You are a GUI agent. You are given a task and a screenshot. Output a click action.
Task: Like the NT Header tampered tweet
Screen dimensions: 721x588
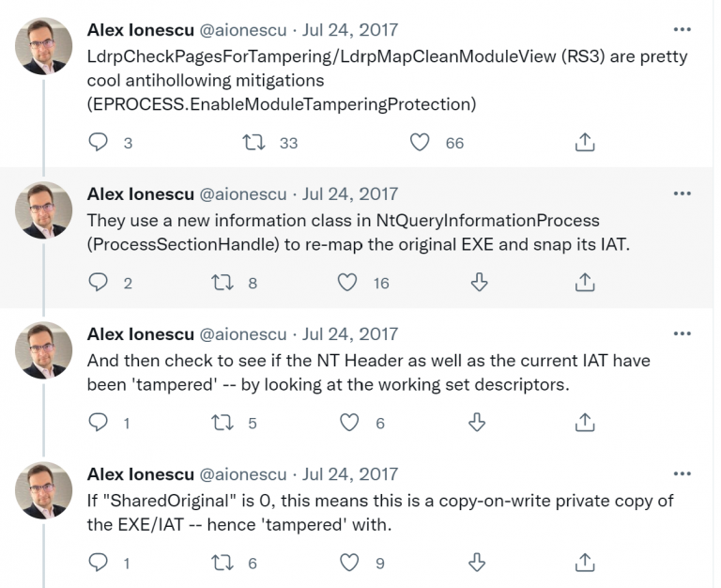coord(349,423)
